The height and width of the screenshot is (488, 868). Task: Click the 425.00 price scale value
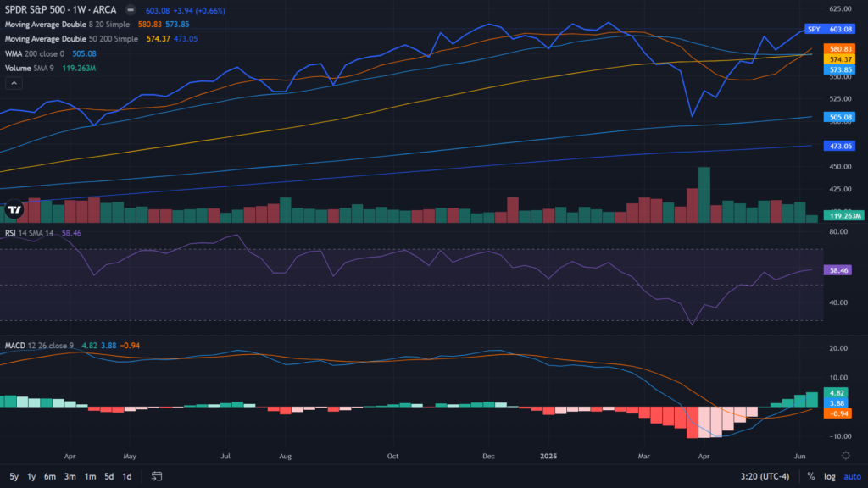[840, 189]
